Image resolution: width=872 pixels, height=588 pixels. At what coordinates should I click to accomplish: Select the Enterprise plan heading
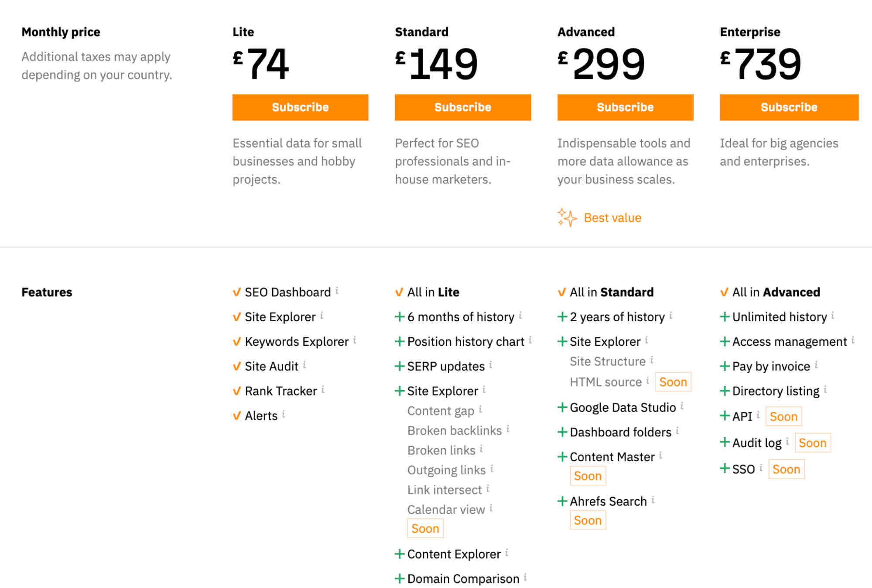pos(751,31)
